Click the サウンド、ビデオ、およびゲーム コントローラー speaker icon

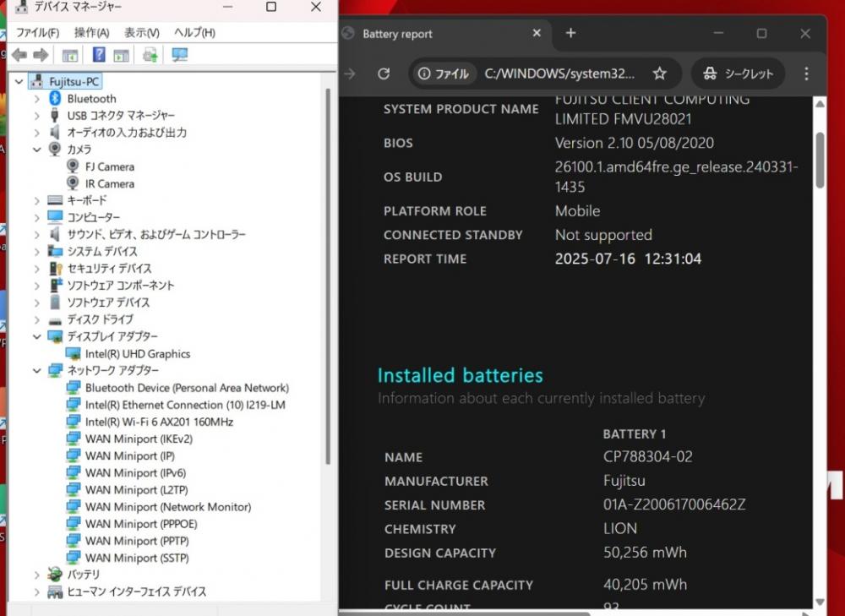pos(54,234)
